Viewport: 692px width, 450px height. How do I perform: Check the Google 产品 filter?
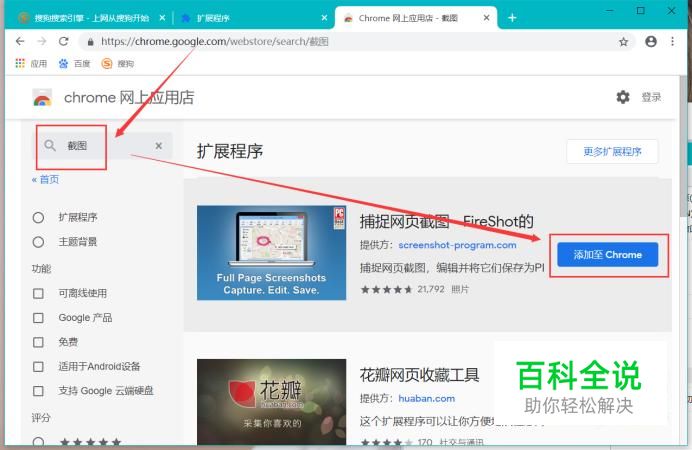click(x=38, y=318)
